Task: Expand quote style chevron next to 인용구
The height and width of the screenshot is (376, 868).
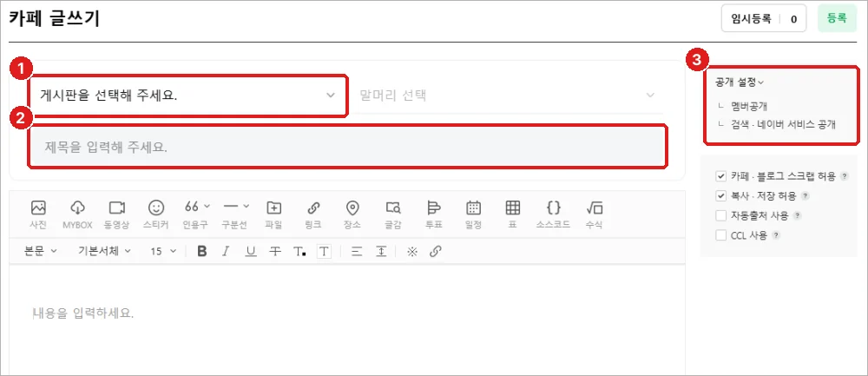Action: click(x=207, y=206)
